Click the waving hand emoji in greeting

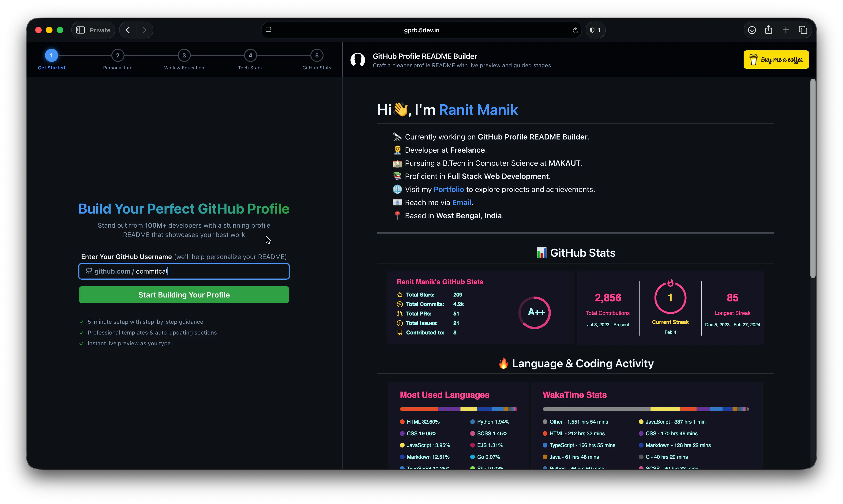point(400,109)
